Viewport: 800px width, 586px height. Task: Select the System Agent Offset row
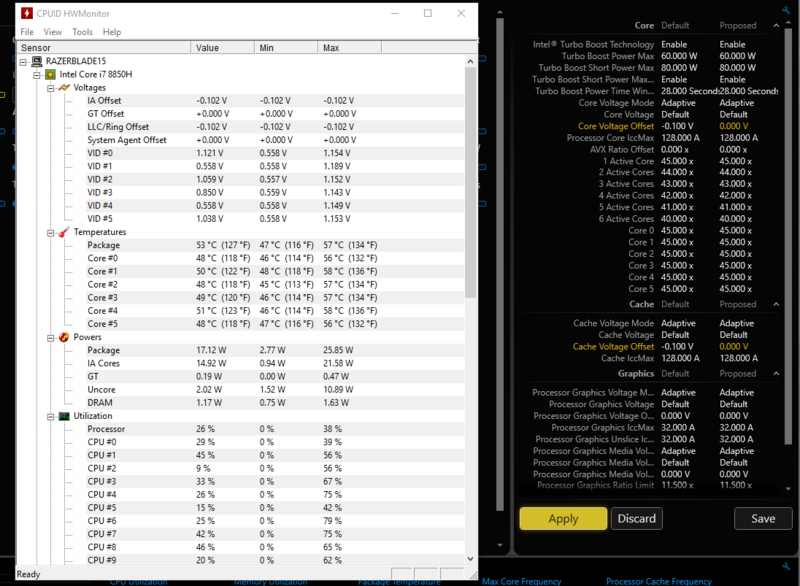(275, 140)
